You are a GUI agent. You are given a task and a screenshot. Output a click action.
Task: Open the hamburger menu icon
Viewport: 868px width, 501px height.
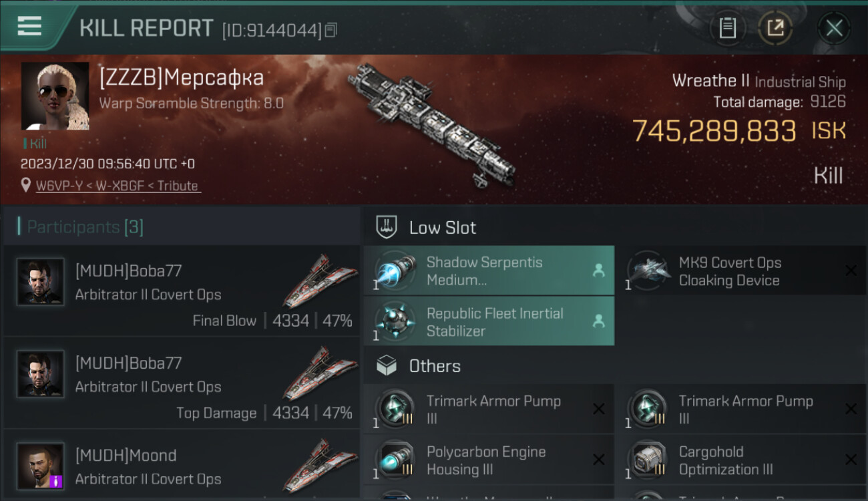coord(29,27)
